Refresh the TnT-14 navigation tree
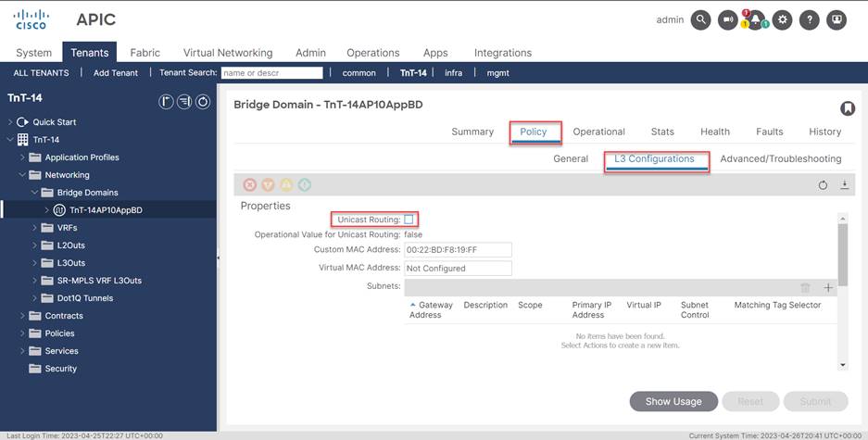 tap(203, 102)
